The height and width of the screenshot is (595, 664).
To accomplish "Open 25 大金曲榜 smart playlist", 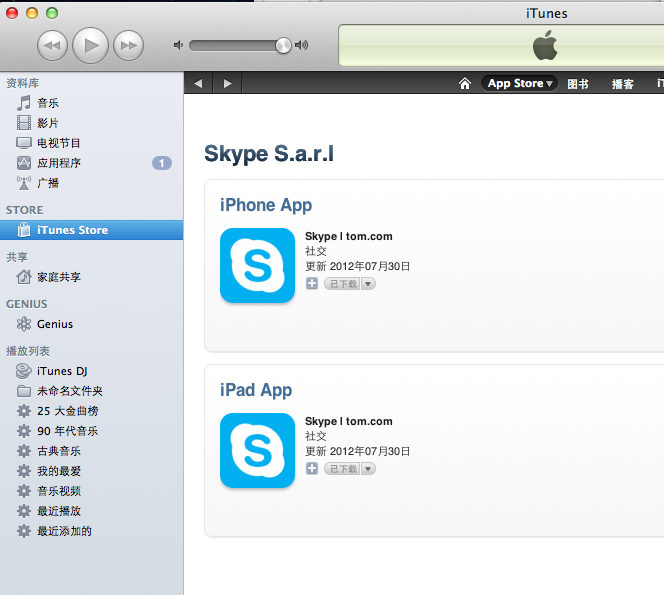I will click(91, 411).
